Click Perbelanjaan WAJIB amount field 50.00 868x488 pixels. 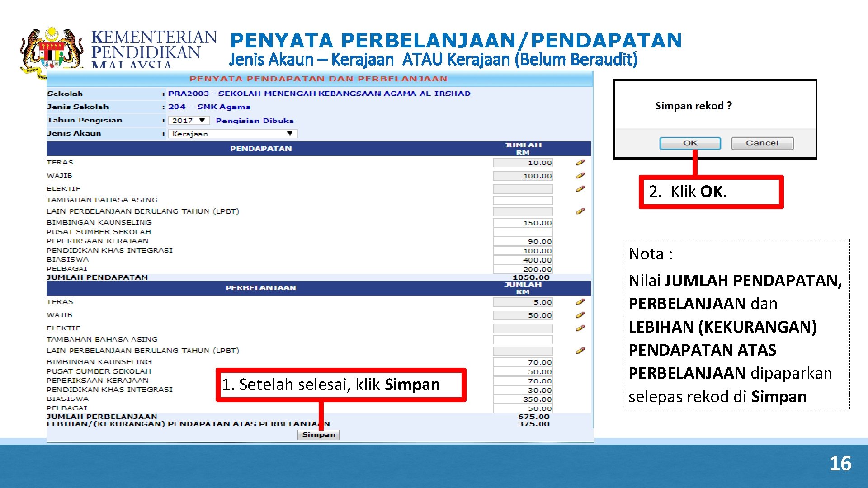point(523,315)
